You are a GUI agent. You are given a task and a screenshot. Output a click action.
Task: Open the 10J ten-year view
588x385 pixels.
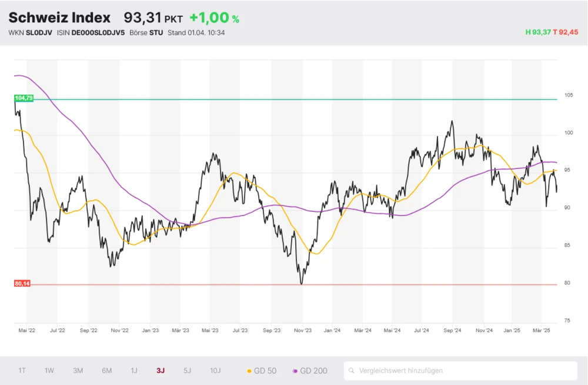coord(216,370)
